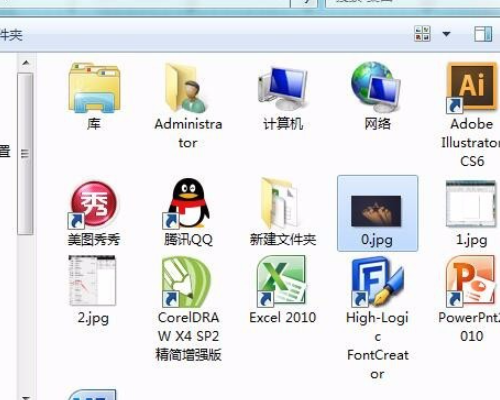
Task: Select High-Logic FontCreator shortcut icon
Action: (x=377, y=281)
